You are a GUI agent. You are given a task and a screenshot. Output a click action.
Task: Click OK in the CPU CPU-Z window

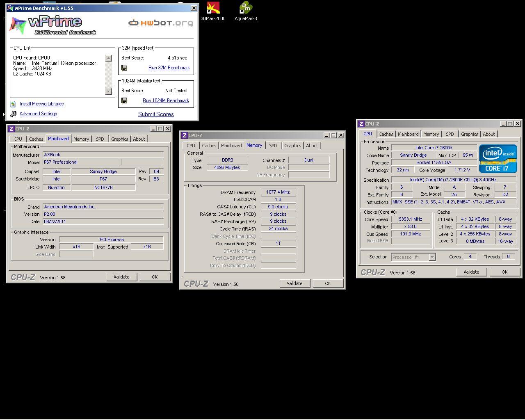pos(504,272)
